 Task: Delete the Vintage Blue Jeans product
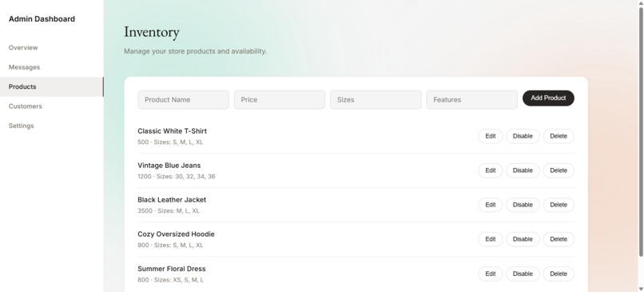click(x=559, y=170)
